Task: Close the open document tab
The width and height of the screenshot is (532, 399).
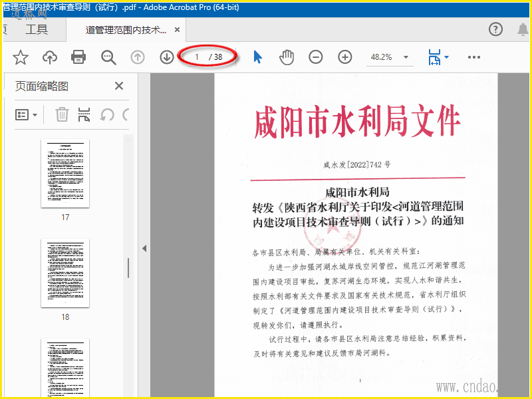Action: tap(177, 30)
